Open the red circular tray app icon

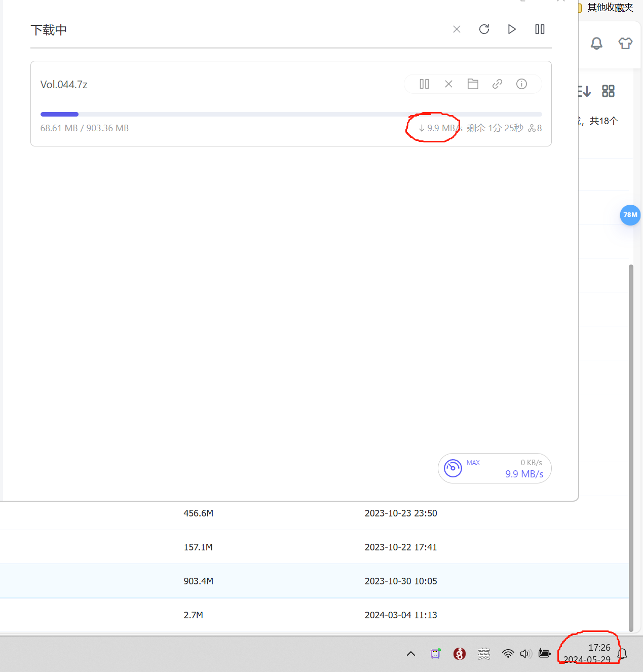pyautogui.click(x=460, y=654)
